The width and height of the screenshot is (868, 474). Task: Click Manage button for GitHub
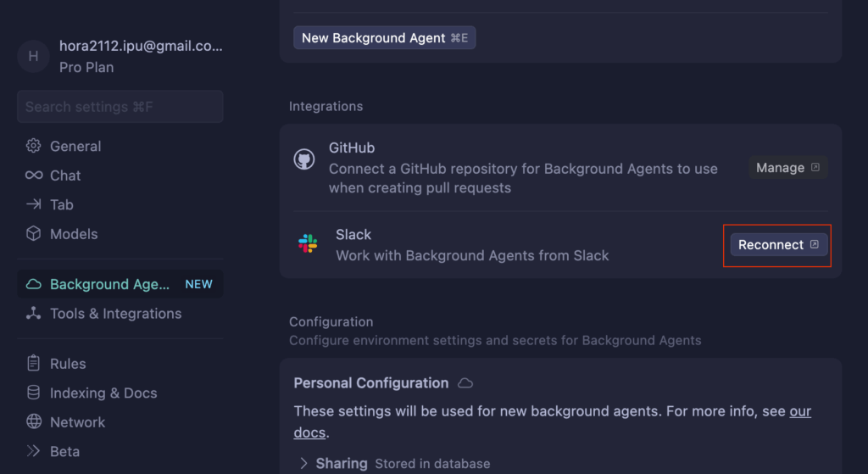click(788, 167)
